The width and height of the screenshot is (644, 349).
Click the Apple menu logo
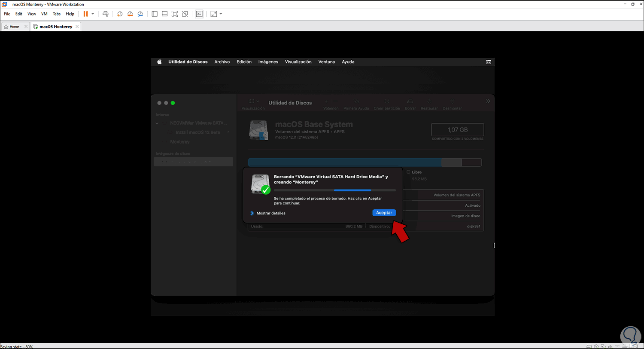(159, 62)
